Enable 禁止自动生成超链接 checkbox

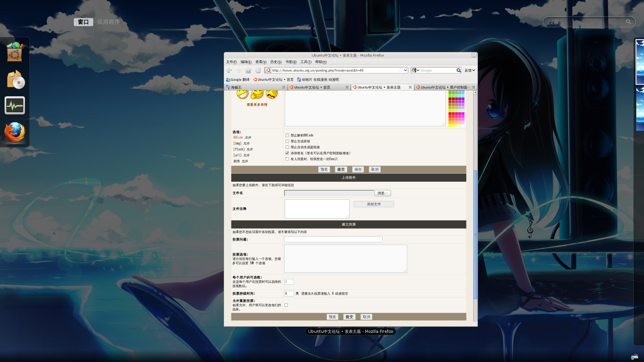[287, 147]
